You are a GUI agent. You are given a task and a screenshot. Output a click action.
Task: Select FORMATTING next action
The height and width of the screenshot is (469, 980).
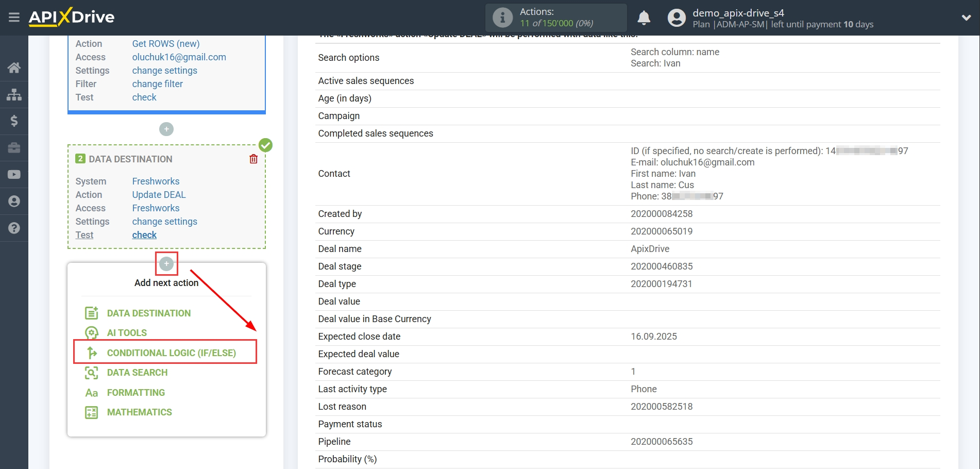pyautogui.click(x=136, y=393)
